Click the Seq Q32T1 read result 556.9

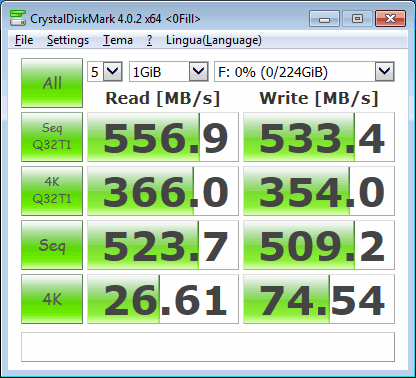click(163, 137)
